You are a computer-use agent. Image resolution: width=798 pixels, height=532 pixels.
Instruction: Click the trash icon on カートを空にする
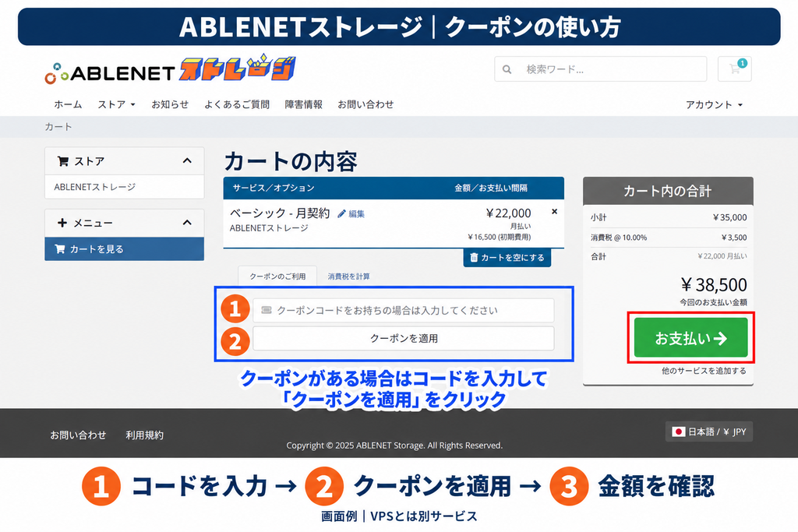click(x=474, y=257)
